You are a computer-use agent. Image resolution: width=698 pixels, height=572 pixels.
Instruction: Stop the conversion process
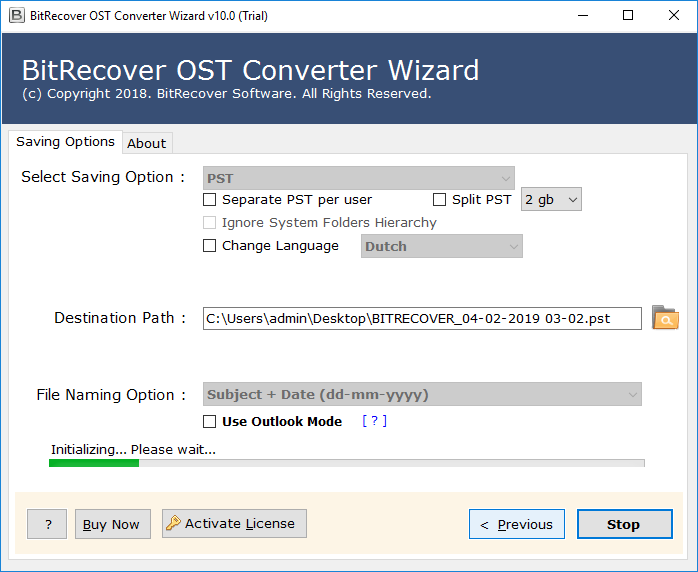click(x=625, y=524)
